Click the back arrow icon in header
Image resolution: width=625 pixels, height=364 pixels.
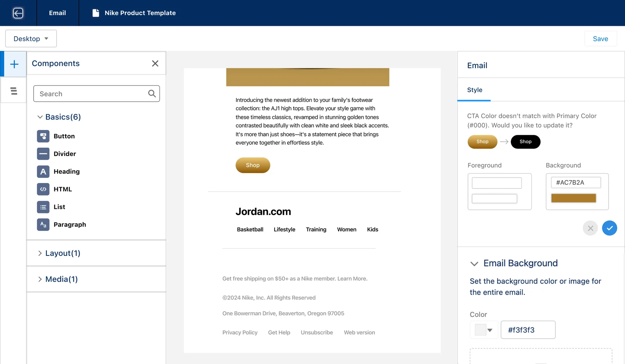coord(18,13)
